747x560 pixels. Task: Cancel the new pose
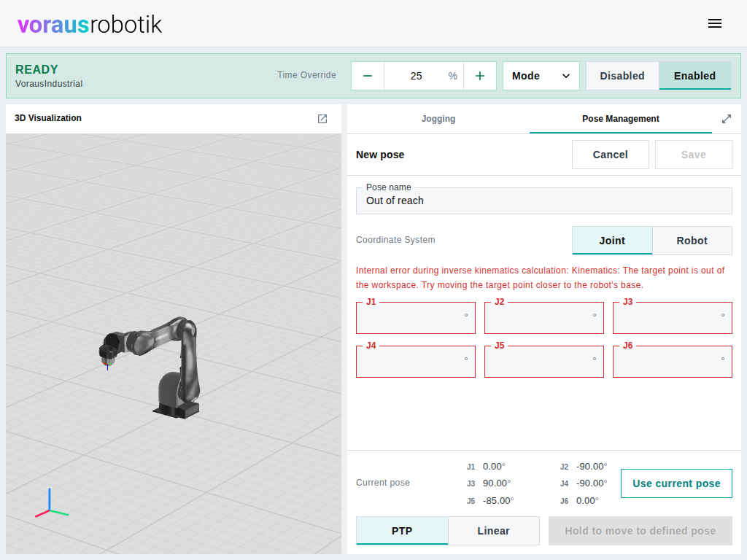(611, 155)
